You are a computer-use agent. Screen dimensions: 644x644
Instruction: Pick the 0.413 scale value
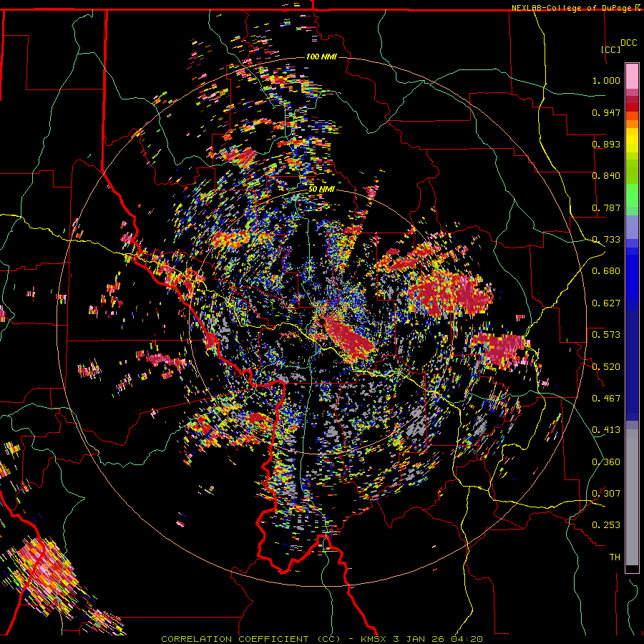point(606,430)
